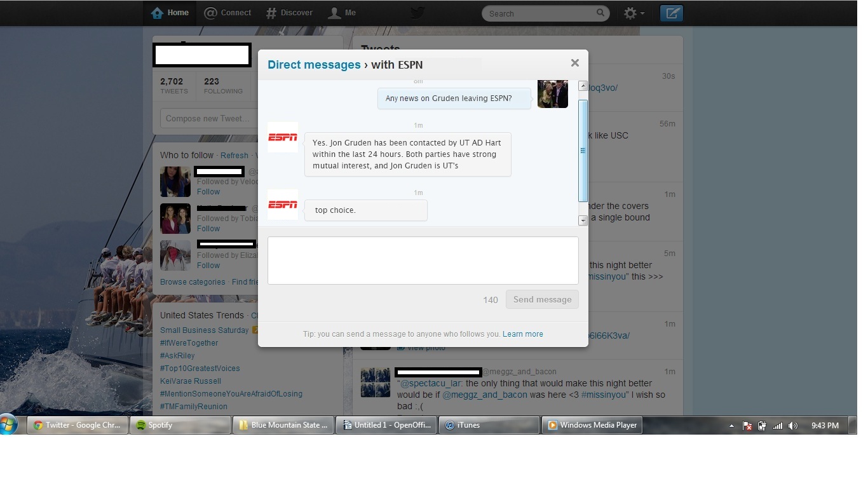Click ESPN avatar beside 'Yes. Jon Gruden' message

click(283, 137)
